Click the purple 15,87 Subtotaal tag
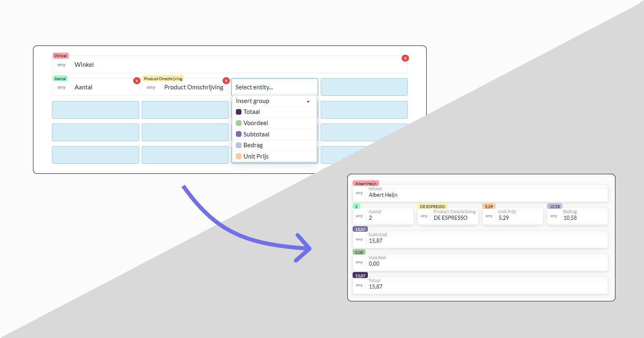Screen dimensions: 644x338 [x=360, y=229]
